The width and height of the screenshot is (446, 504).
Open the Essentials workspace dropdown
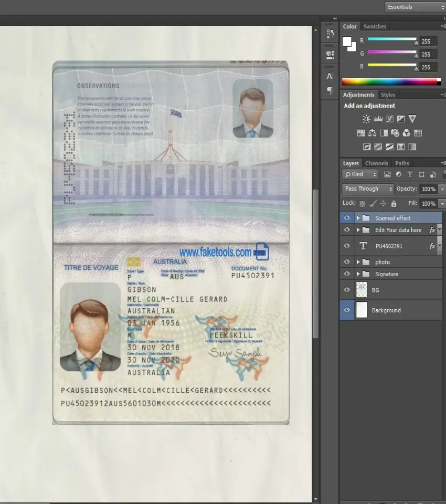click(x=415, y=7)
